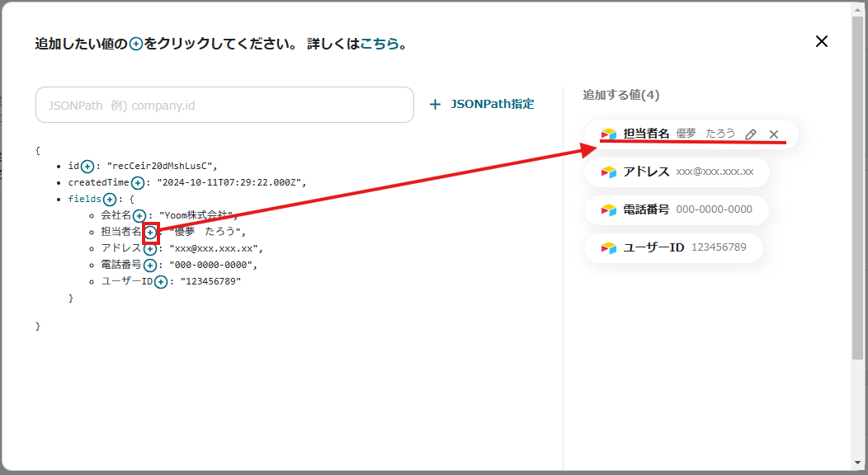This screenshot has height=475, width=868.
Task: Remove the 担当者名 chip with X icon
Action: [x=774, y=134]
